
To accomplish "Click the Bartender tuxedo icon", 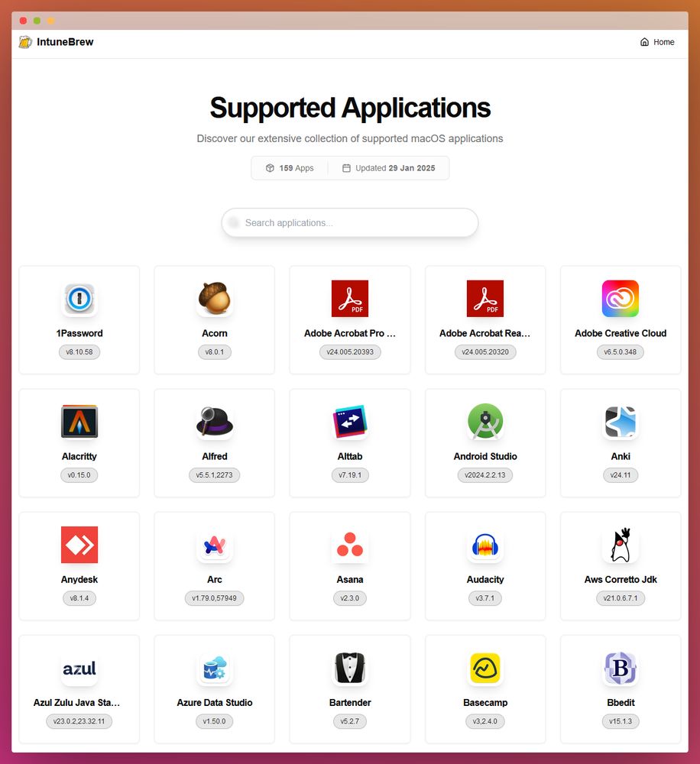I will coord(350,668).
